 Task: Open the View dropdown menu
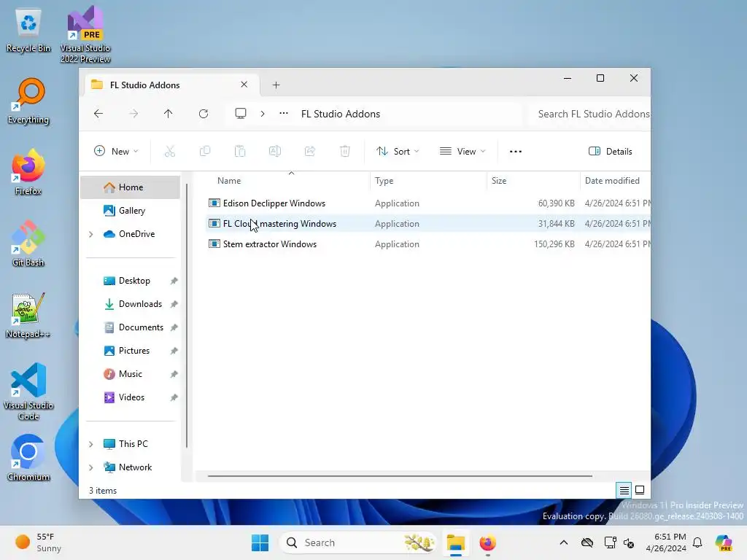[462, 152]
